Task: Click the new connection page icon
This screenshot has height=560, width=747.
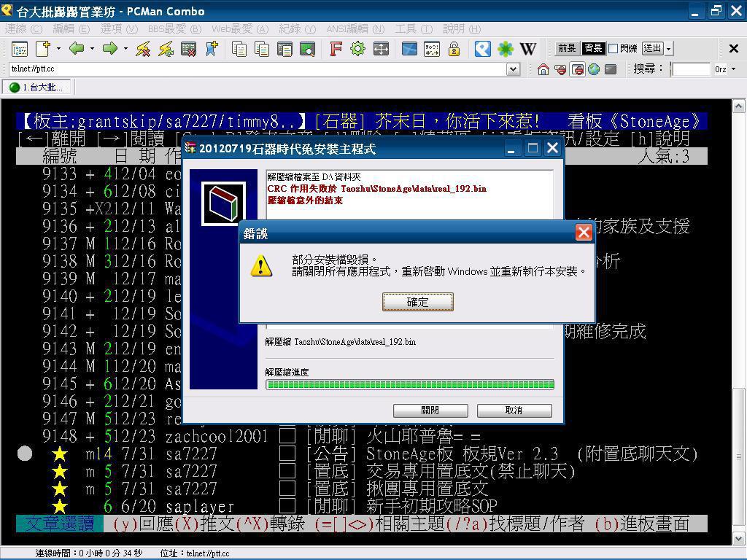Action: 43,49
